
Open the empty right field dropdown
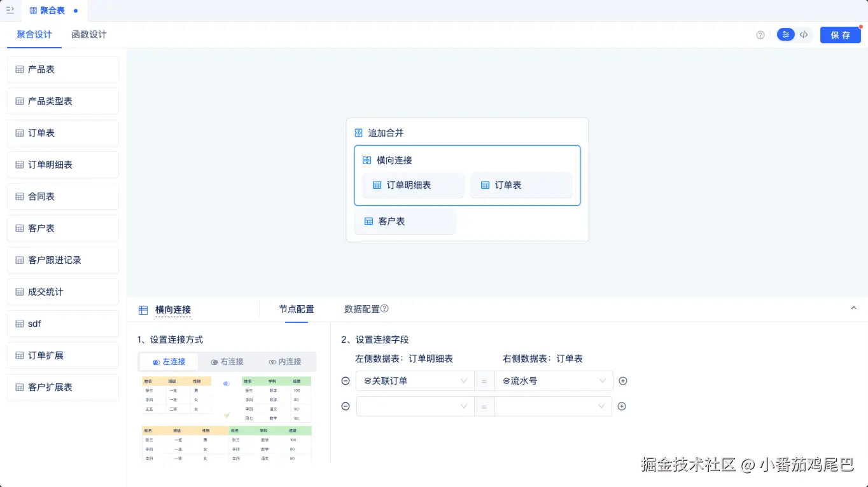click(553, 406)
